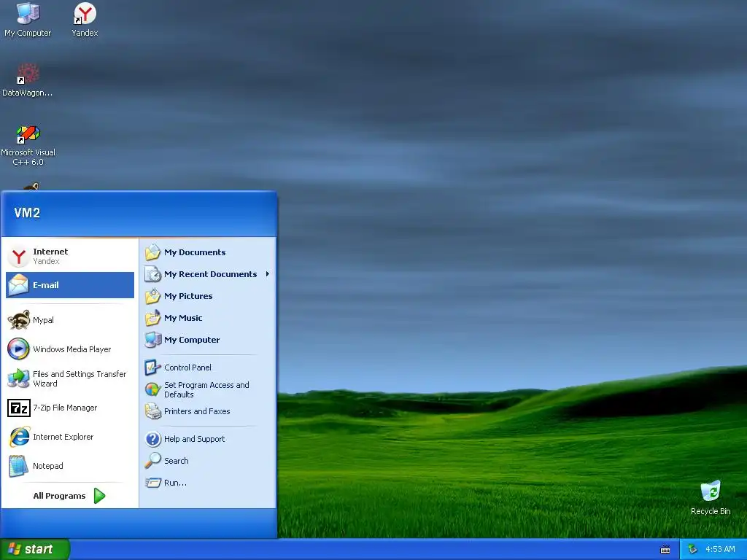Open the Yandex desktop shortcut
This screenshot has height=560, width=747.
click(85, 20)
